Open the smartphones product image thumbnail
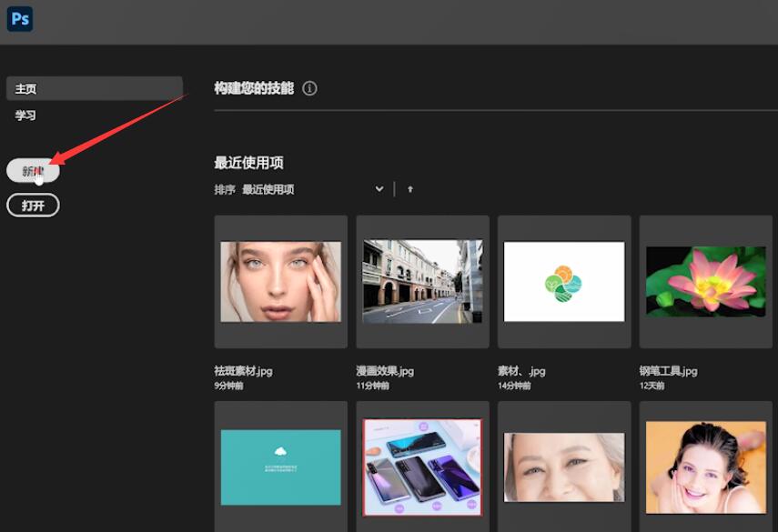Image resolution: width=778 pixels, height=532 pixels. (423, 467)
